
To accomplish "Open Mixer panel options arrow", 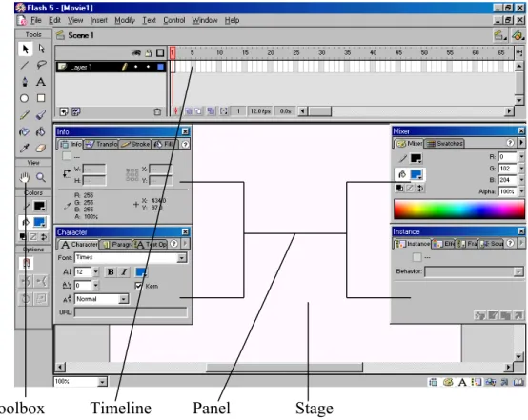I will pyautogui.click(x=521, y=143).
